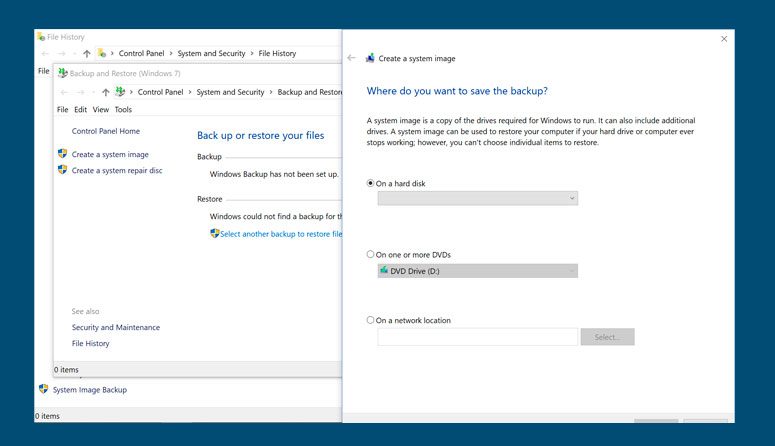Screen dimensions: 775x446
Task: Click Windows Backup has not been set up text
Action: pyautogui.click(x=274, y=174)
